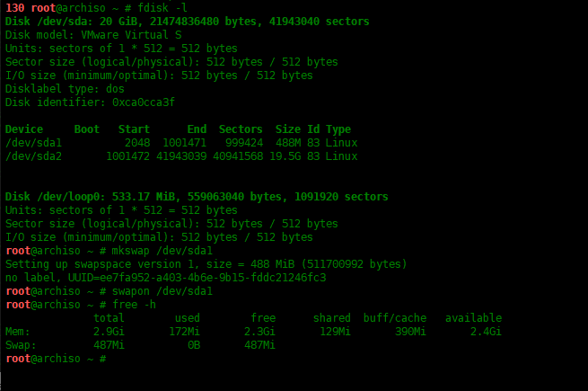The width and height of the screenshot is (588, 391).
Task: Click available memory value 2.4Gi
Action: tap(486, 332)
